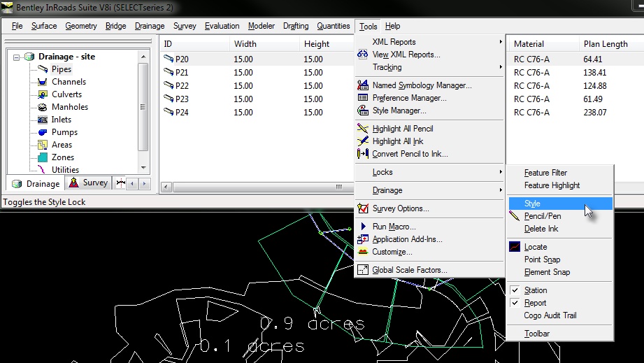Image resolution: width=644 pixels, height=363 pixels.
Task: Toggle the Element Snap lock
Action: tap(560, 272)
